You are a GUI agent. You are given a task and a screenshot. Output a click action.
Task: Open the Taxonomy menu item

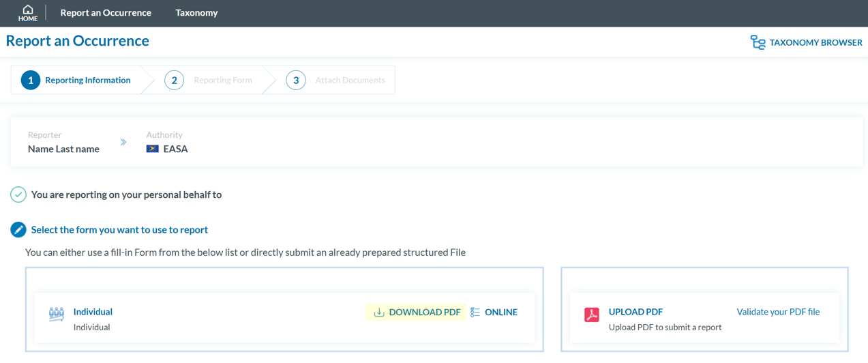click(196, 13)
